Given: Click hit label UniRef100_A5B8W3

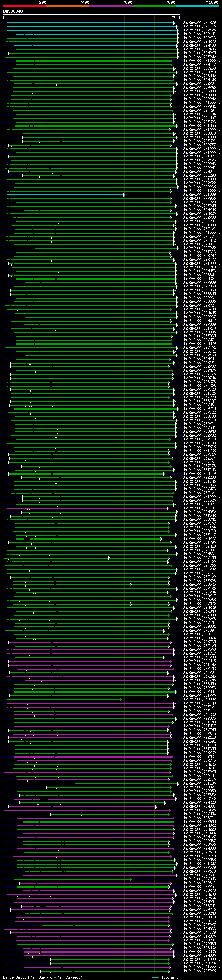Looking at the screenshot, I should pyautogui.click(x=199, y=95).
